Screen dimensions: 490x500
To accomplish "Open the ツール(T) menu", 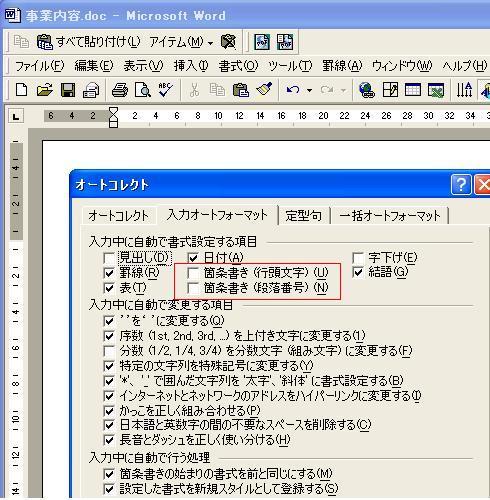I will [x=290, y=66].
